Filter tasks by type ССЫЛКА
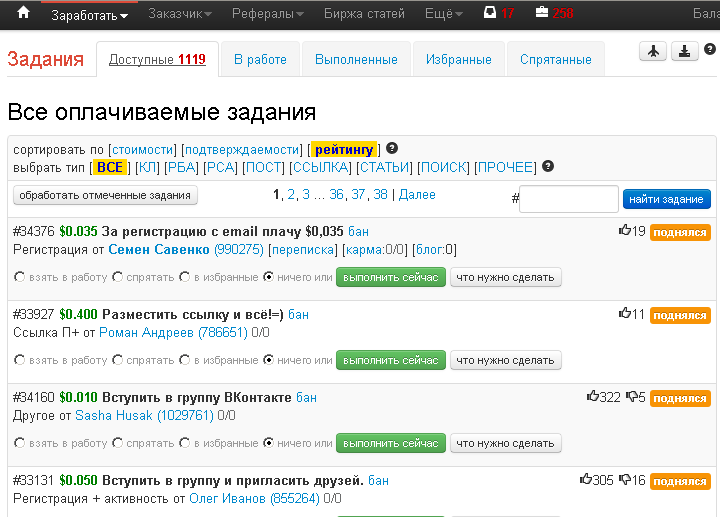Image resolution: width=720 pixels, height=517 pixels. [321, 168]
